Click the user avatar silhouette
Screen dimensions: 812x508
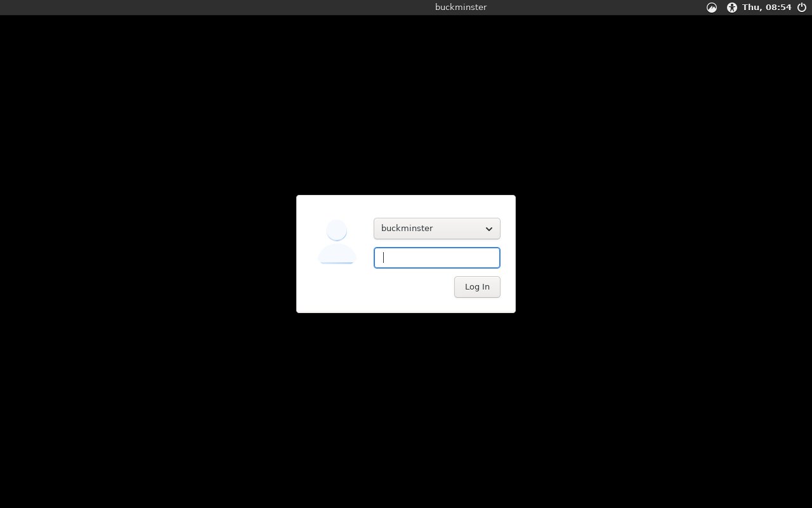pyautogui.click(x=337, y=241)
